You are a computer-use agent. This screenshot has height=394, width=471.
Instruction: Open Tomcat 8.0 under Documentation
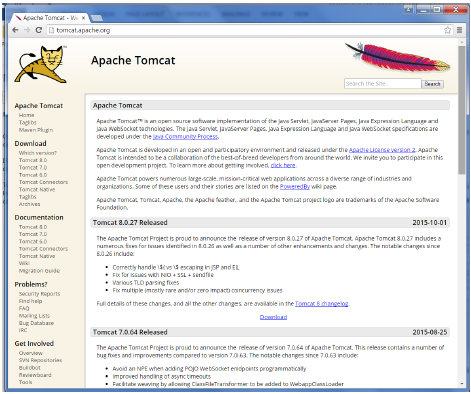click(33, 227)
